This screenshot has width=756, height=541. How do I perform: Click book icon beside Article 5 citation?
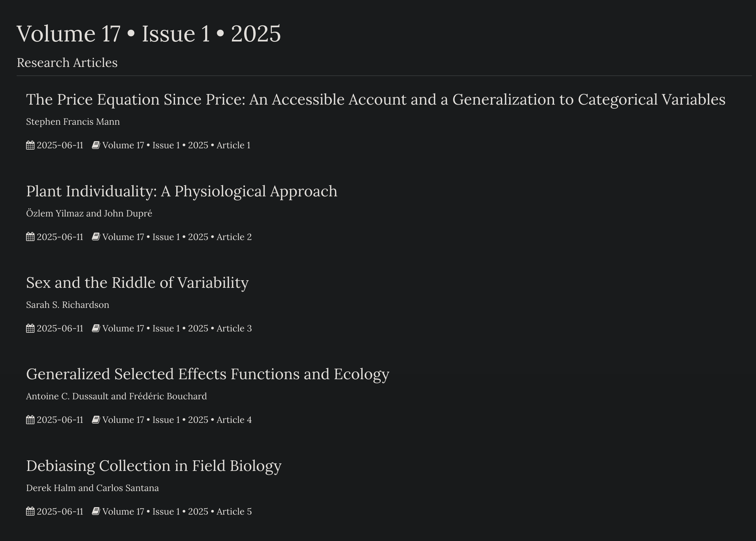(x=96, y=511)
